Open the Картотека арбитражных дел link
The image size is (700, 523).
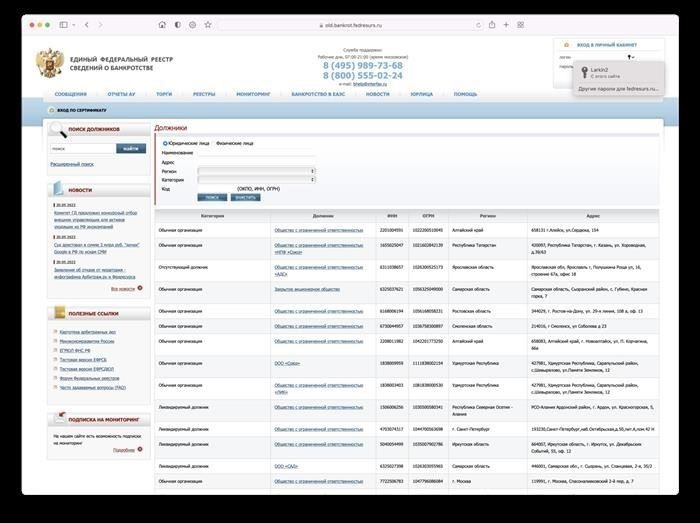[x=88, y=332]
